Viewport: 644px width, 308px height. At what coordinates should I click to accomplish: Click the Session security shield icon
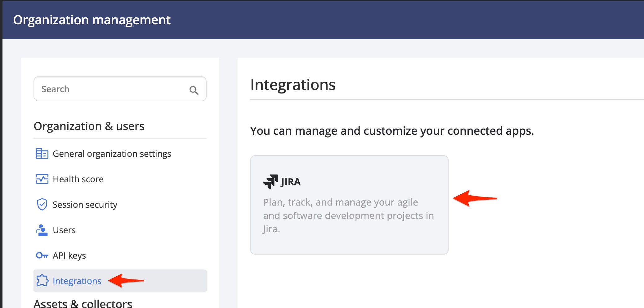(43, 204)
